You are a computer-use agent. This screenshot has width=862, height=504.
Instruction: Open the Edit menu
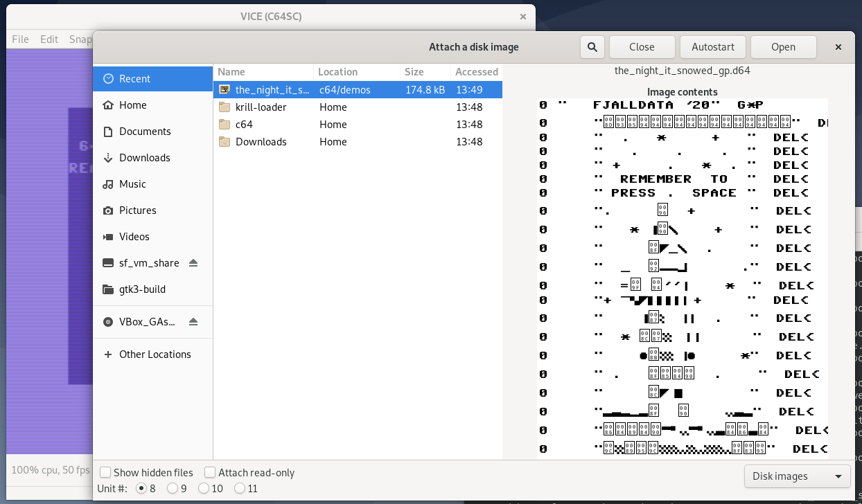coord(49,39)
